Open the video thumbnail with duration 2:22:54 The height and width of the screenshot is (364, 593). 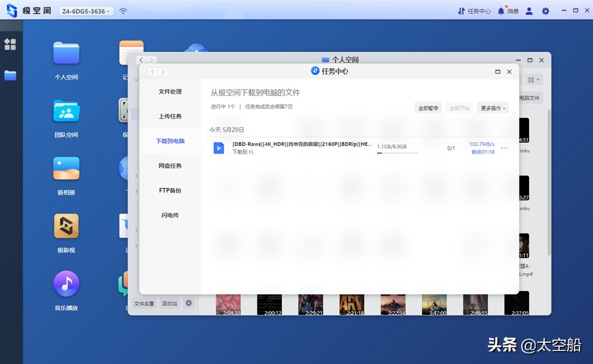[393, 305]
